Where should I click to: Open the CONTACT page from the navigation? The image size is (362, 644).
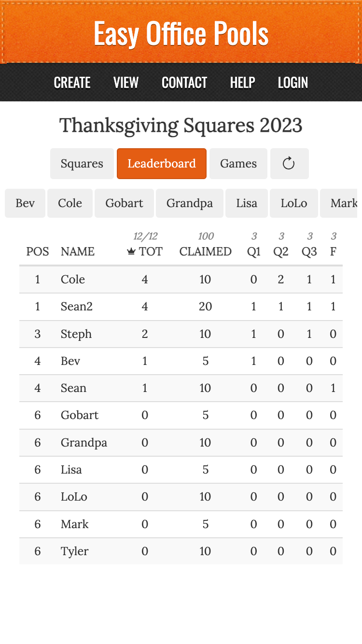(184, 83)
